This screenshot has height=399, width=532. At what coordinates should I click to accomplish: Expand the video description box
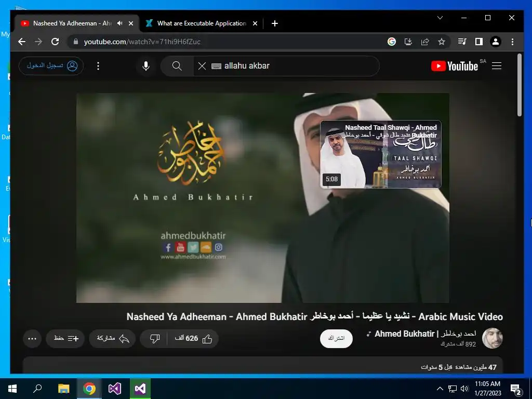click(262, 365)
